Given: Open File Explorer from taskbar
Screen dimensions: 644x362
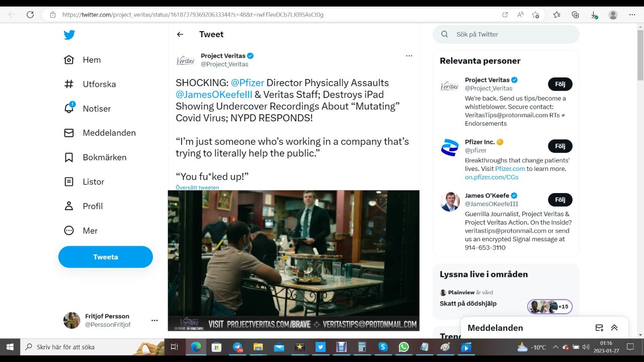Looking at the screenshot, I should [258, 347].
